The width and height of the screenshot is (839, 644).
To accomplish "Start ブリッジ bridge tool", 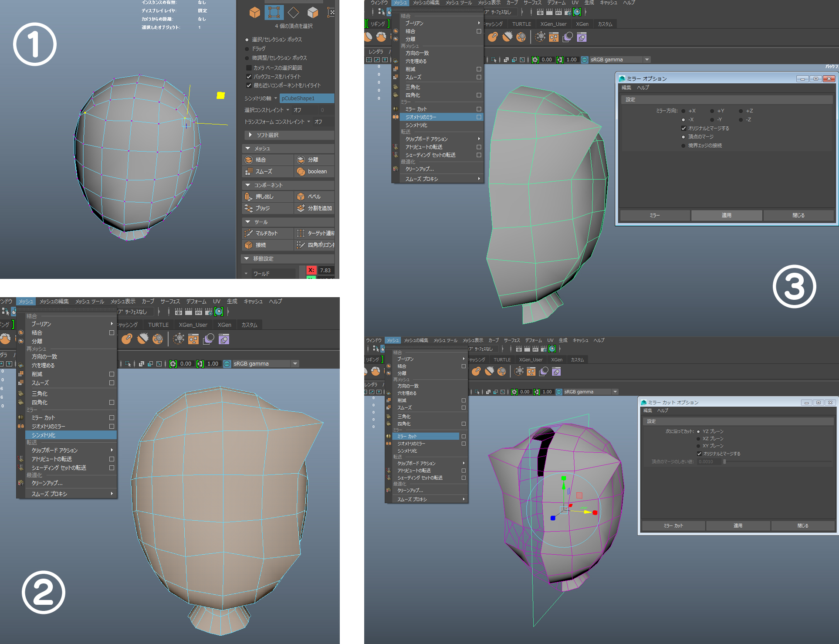I will tap(267, 208).
